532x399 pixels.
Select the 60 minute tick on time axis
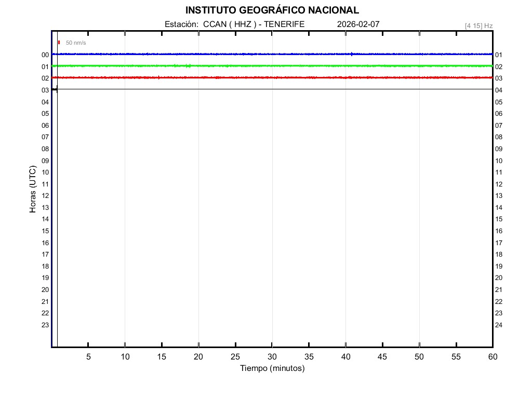492,357
